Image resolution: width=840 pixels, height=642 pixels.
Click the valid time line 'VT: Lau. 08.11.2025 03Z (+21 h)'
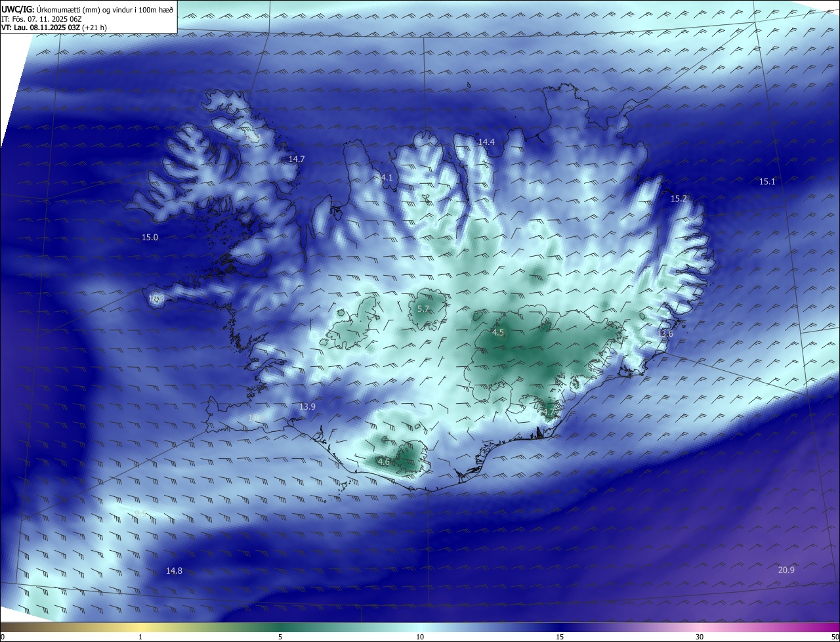54,28
